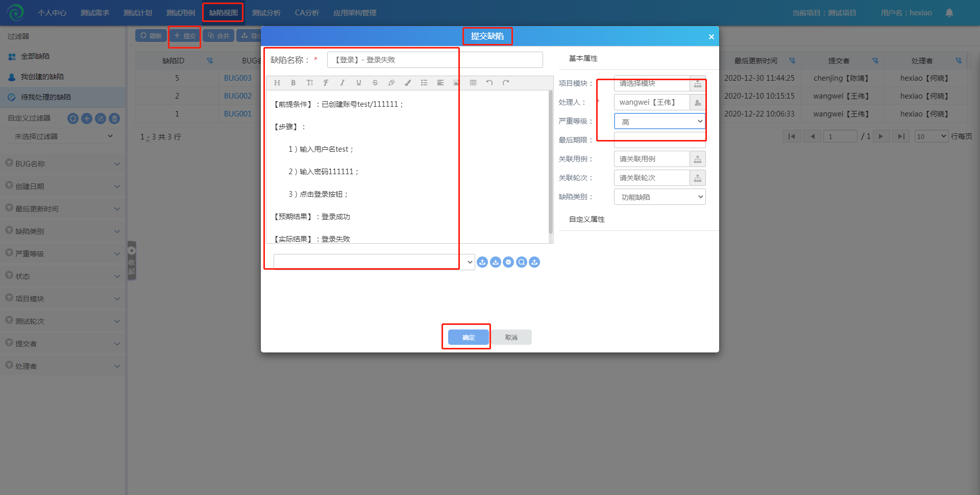The width and height of the screenshot is (980, 495).
Task: Click the redo arrow in the editor toolbar
Action: tap(505, 83)
